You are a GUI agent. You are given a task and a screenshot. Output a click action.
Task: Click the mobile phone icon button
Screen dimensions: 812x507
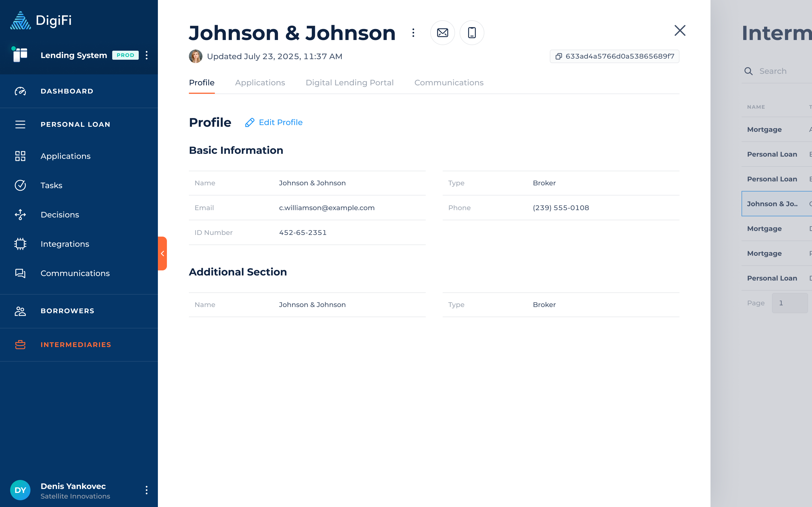(x=471, y=32)
